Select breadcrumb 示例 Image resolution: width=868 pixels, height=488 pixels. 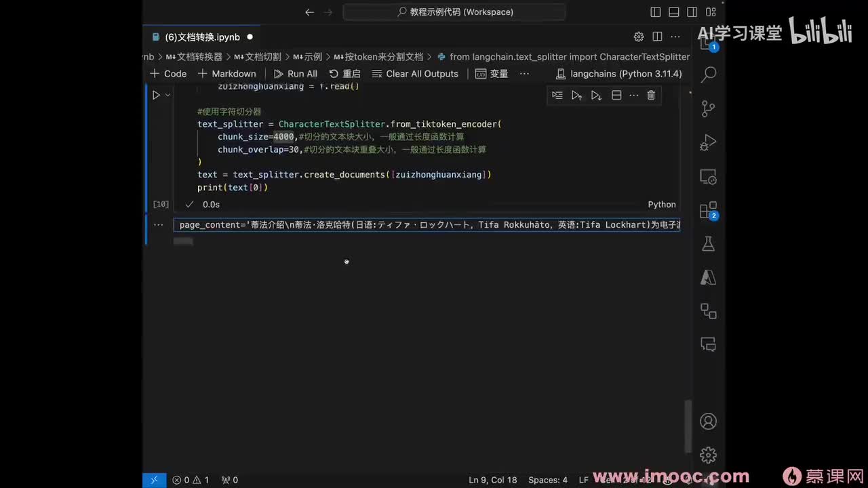[x=308, y=57]
